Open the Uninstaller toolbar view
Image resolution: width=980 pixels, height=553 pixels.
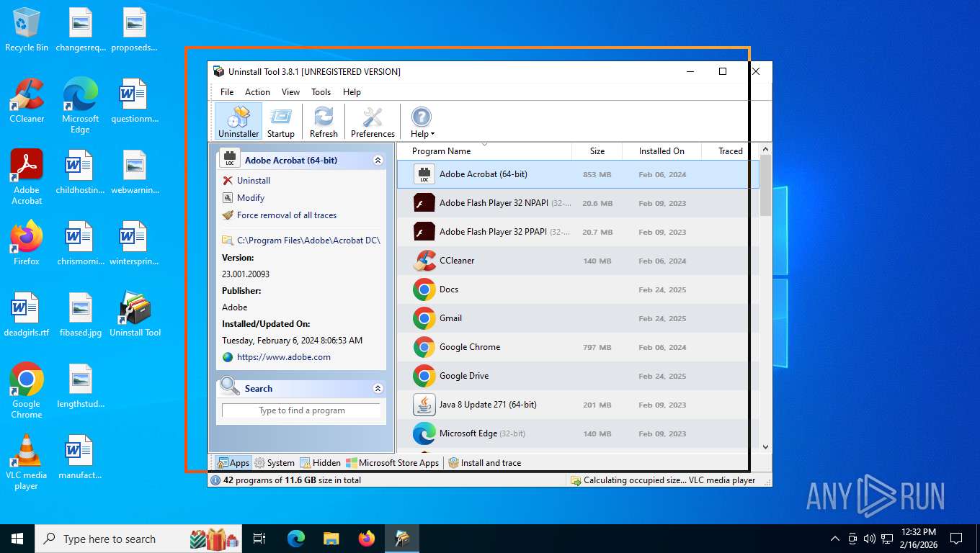click(x=239, y=121)
